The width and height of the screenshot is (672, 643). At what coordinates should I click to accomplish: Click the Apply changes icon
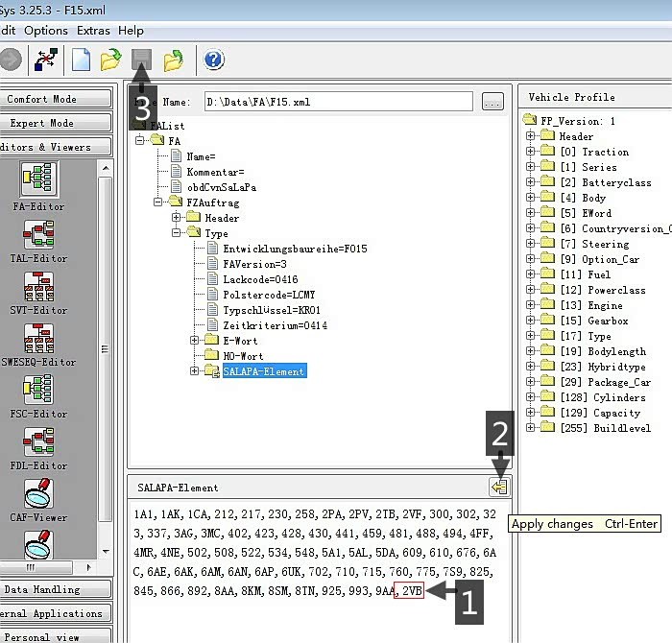(499, 488)
